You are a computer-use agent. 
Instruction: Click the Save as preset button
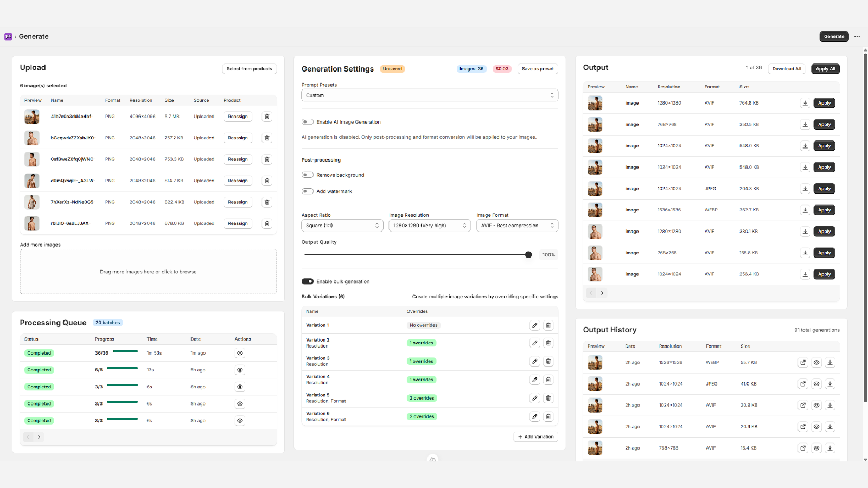pos(537,69)
